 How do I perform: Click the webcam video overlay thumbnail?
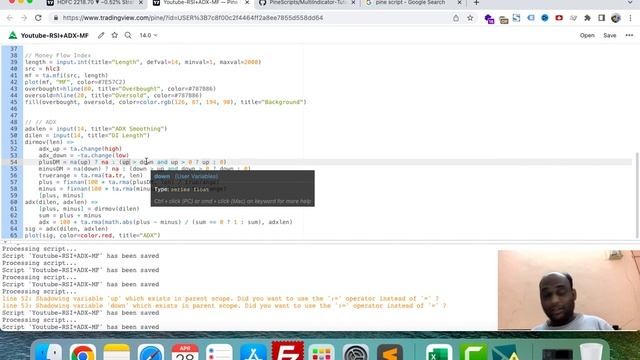click(x=569, y=290)
